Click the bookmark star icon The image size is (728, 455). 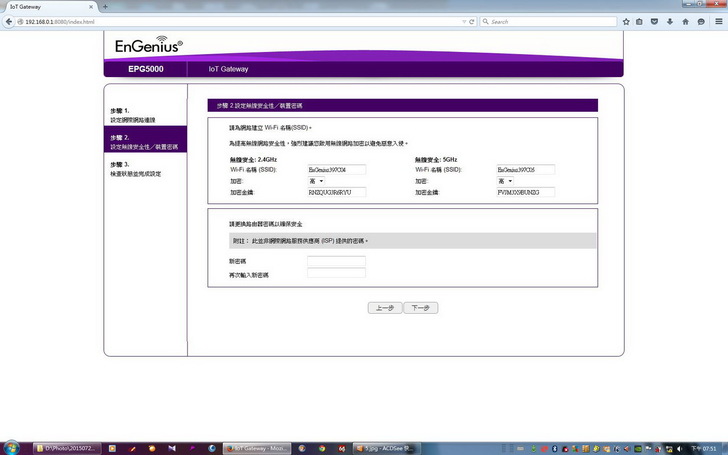point(626,20)
